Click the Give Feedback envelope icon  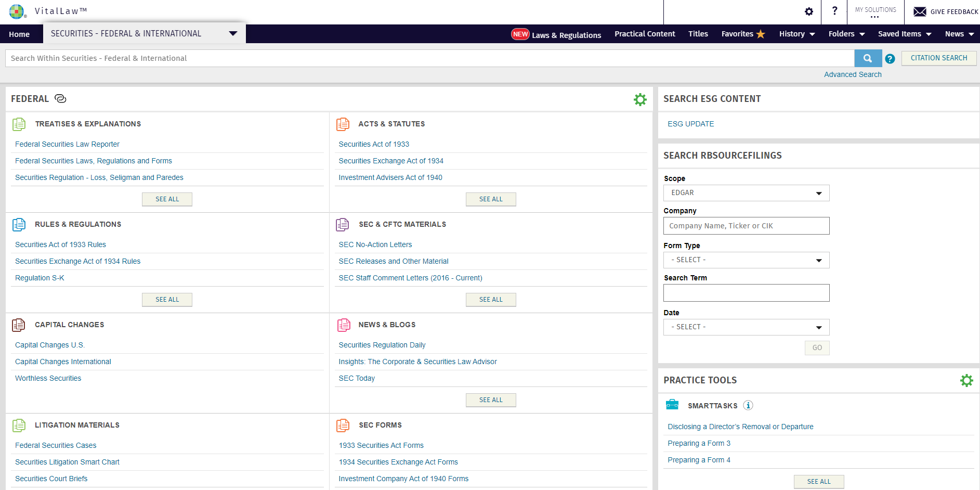point(920,11)
